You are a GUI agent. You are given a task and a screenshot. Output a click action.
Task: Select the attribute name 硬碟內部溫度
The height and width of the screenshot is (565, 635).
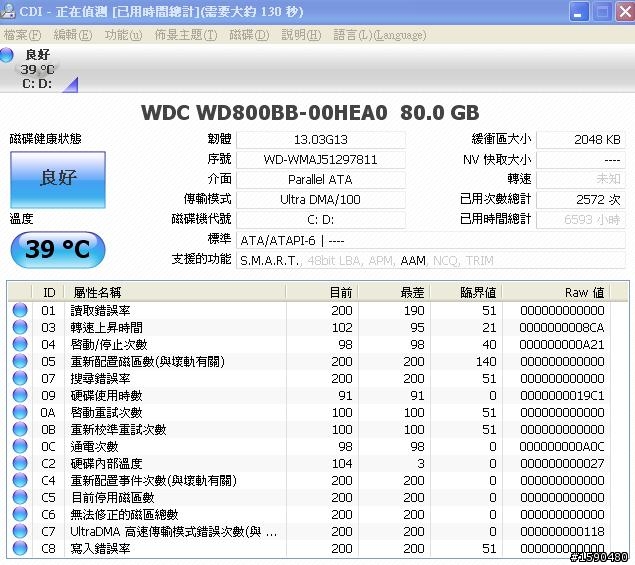tap(107, 464)
